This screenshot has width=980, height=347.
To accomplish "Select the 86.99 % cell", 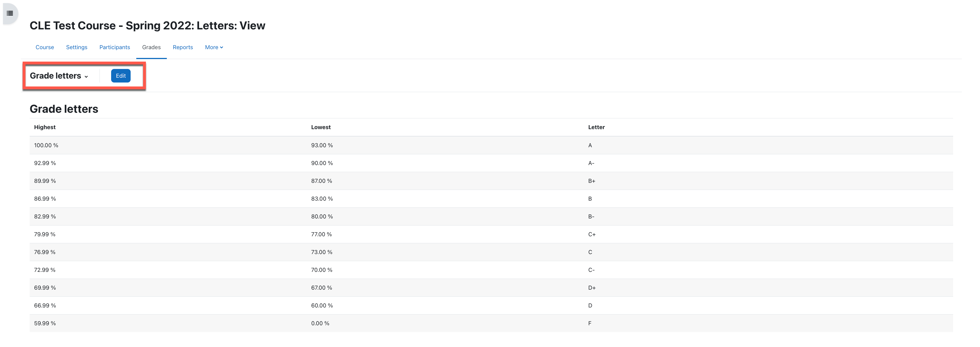I will tap(45, 199).
